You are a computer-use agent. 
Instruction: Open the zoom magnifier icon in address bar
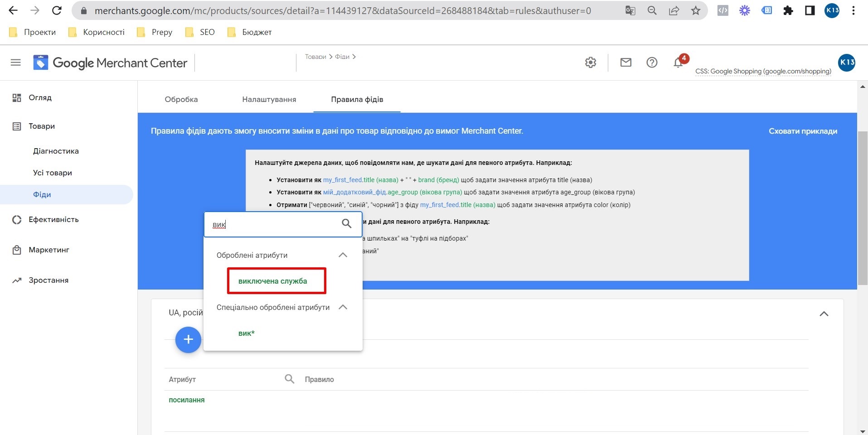652,10
